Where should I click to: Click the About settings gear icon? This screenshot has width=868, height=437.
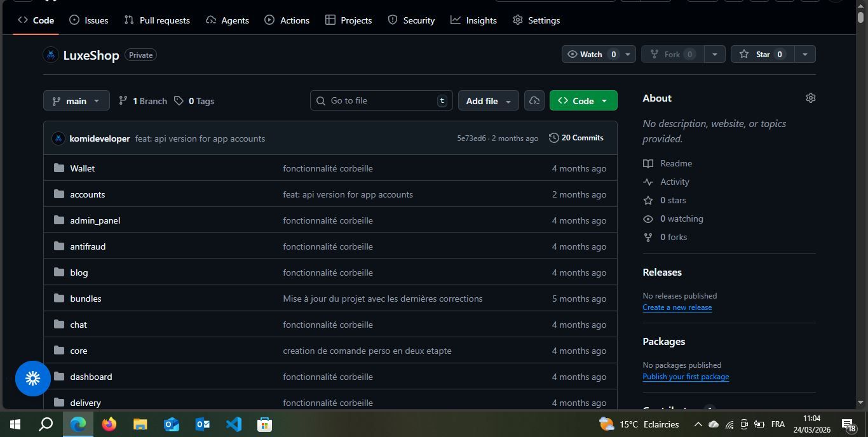click(x=810, y=98)
